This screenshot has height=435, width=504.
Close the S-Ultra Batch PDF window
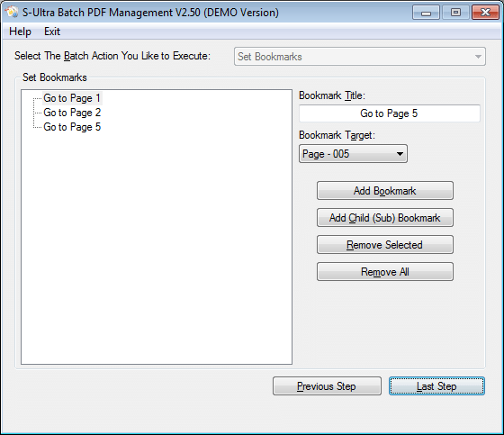click(485, 13)
